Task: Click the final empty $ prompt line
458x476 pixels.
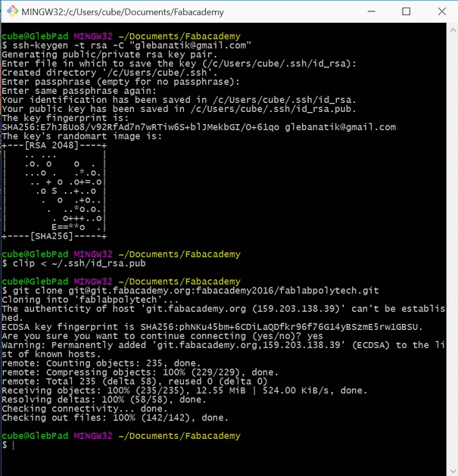Action: click(x=8, y=445)
